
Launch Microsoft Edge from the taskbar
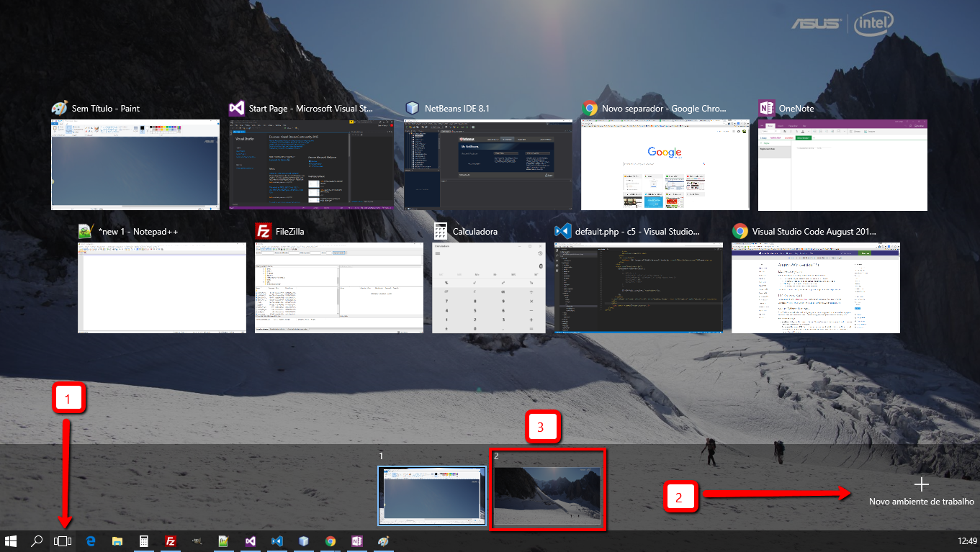coord(91,541)
